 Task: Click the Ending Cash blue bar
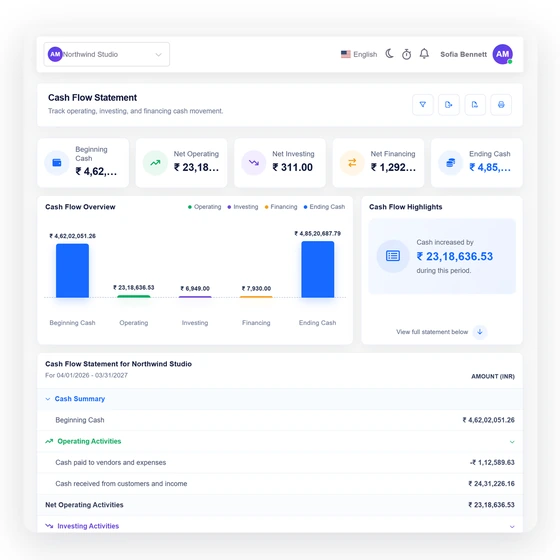coord(318,269)
